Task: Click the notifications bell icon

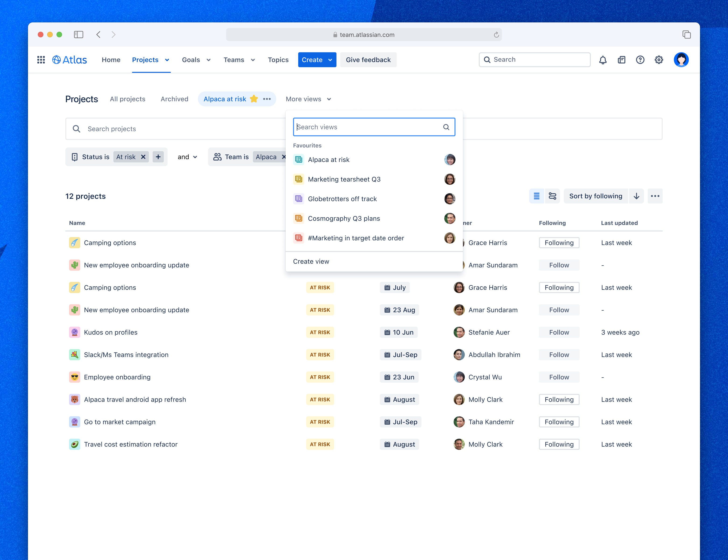Action: [x=602, y=59]
